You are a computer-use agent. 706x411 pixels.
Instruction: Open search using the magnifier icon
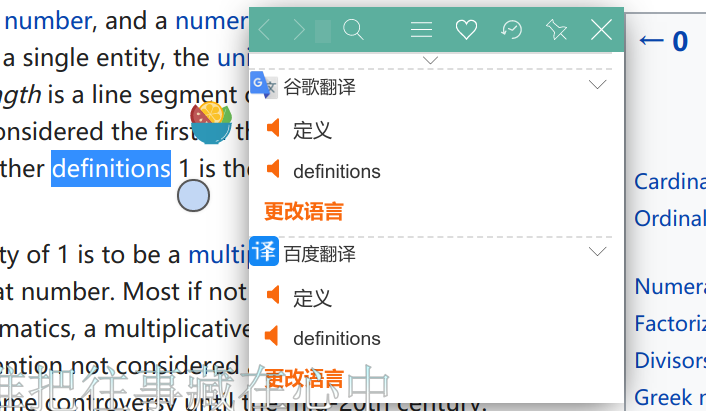[353, 30]
